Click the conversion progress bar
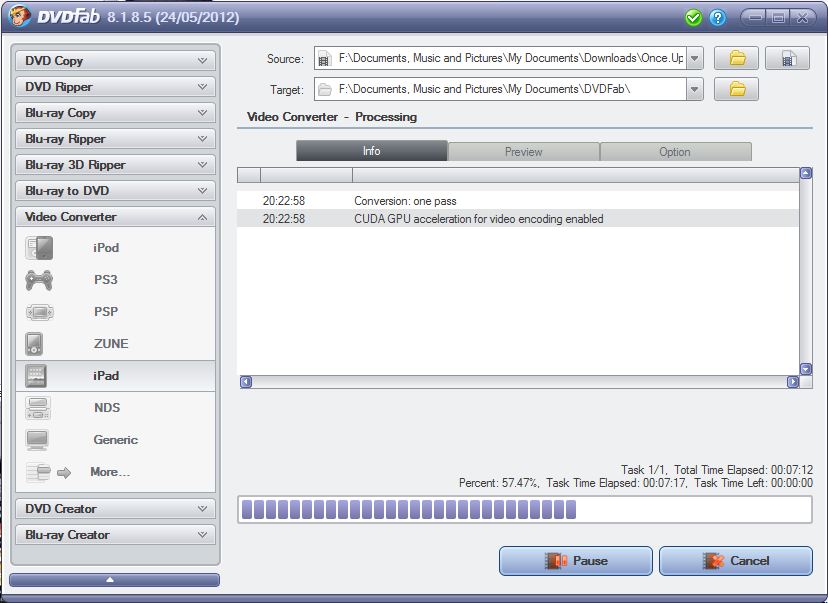 pyautogui.click(x=525, y=510)
